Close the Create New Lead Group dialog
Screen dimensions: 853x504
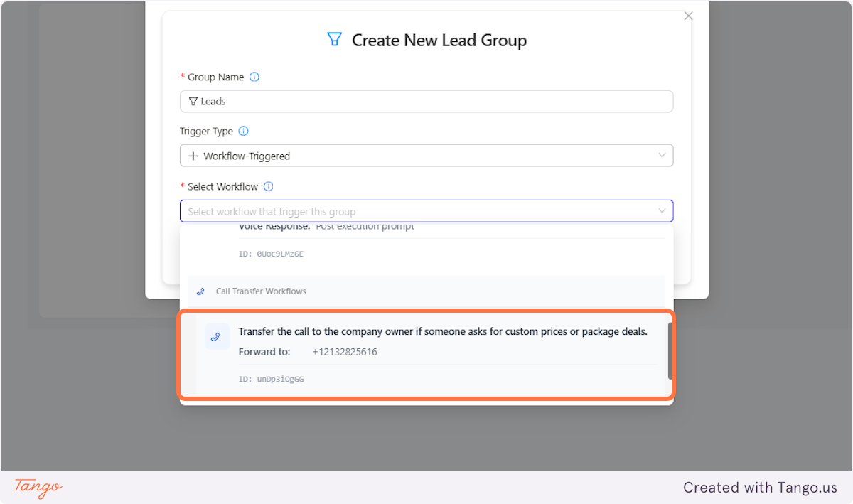tap(687, 15)
